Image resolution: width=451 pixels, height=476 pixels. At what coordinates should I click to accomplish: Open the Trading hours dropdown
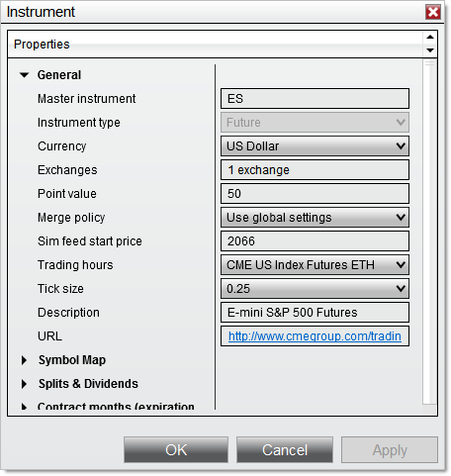(x=315, y=265)
